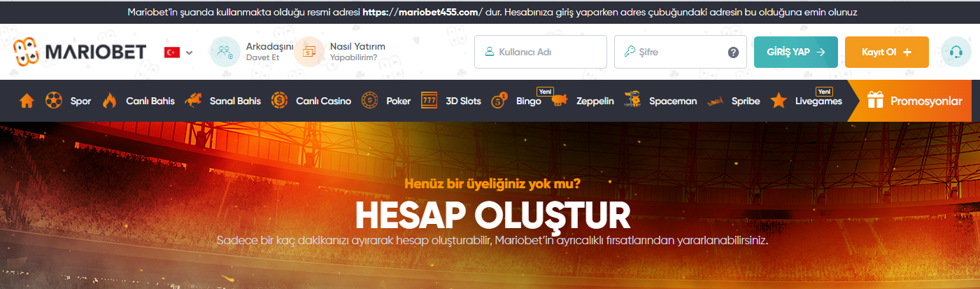The width and height of the screenshot is (980, 289).
Task: Open the Spor menu item
Action: (80, 101)
